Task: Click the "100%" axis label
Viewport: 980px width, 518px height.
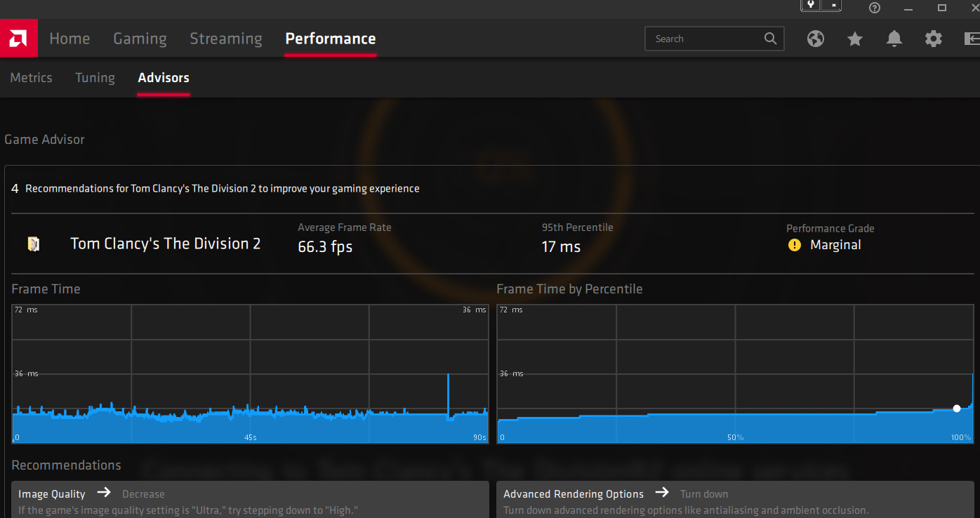Action: tap(961, 437)
